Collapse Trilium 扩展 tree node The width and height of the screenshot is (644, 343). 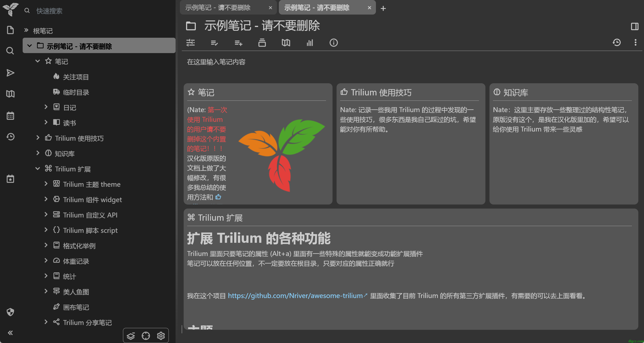point(38,168)
